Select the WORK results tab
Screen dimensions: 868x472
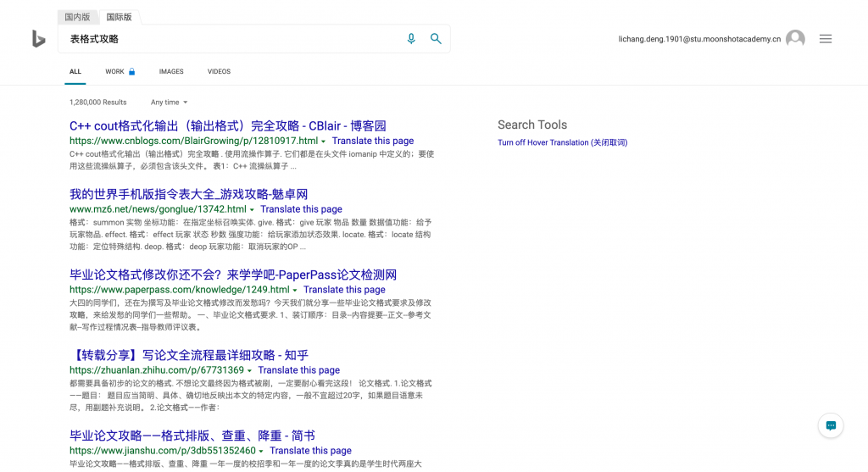click(x=114, y=71)
